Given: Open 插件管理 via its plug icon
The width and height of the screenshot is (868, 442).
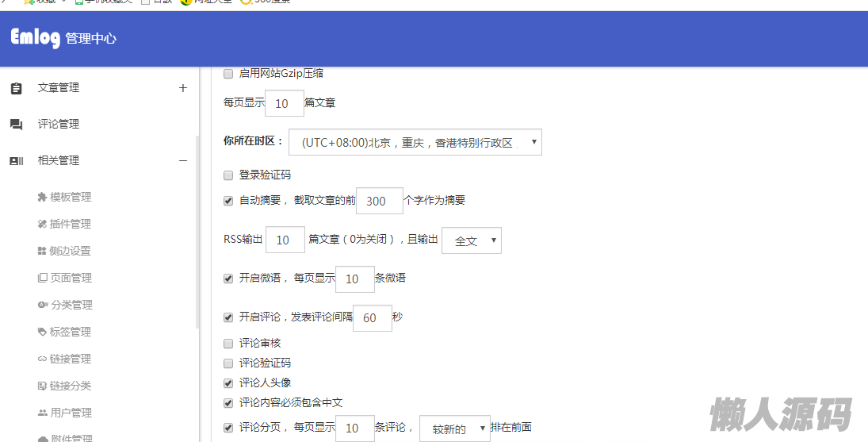Looking at the screenshot, I should coord(42,224).
